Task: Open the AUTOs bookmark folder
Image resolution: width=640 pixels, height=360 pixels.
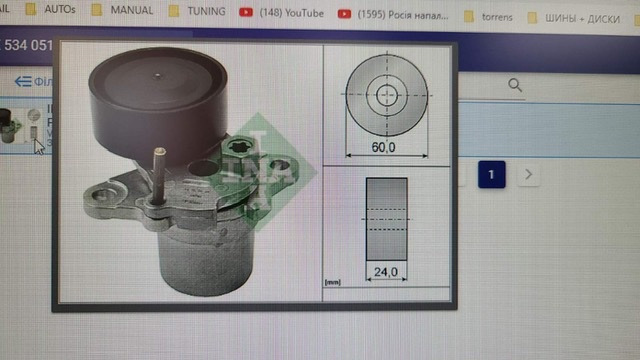Action: [51, 9]
